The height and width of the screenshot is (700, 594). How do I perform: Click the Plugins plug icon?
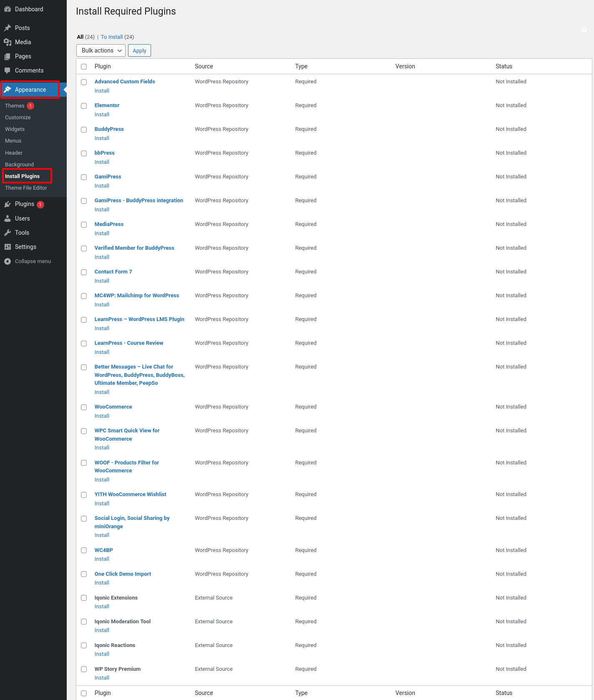click(8, 204)
